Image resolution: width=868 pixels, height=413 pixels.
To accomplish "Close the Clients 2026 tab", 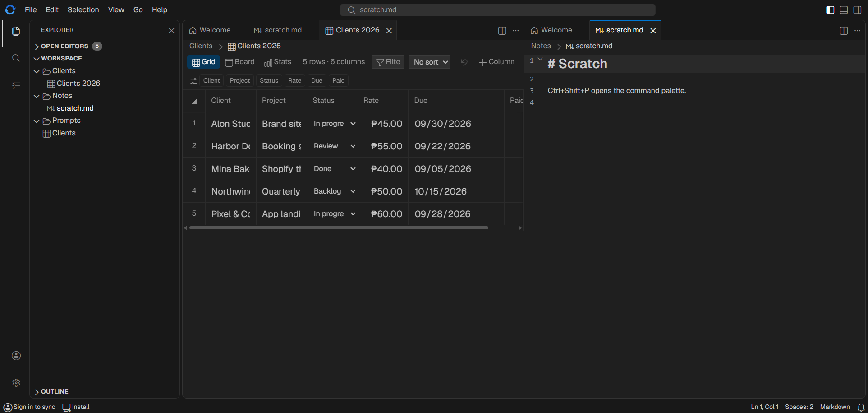I will pos(389,31).
